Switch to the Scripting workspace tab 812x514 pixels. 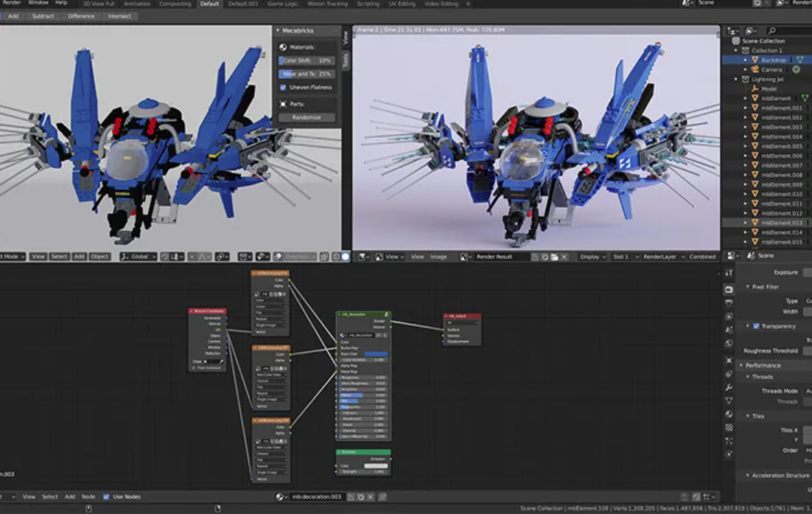368,4
